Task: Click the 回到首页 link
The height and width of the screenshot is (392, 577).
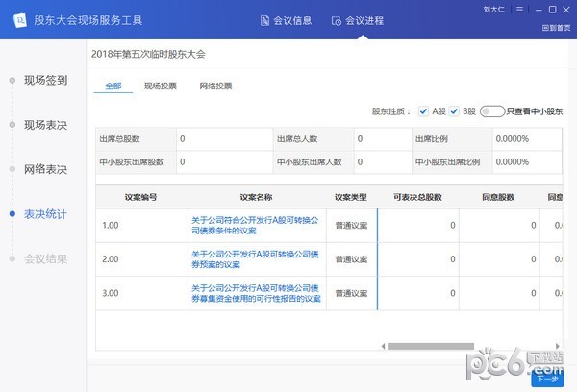Action: (557, 28)
